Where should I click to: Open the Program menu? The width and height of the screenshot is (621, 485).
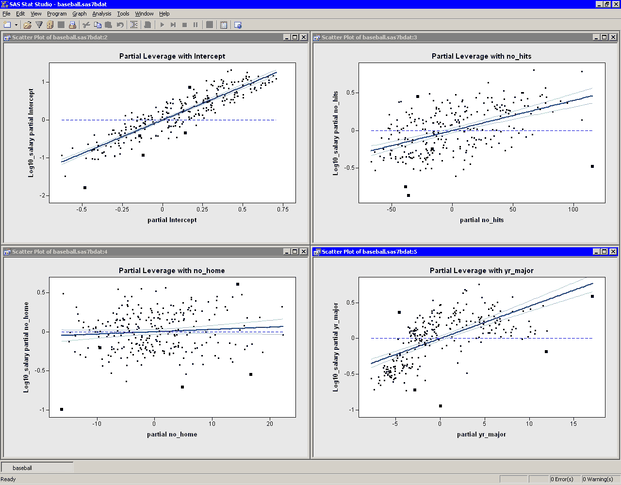point(56,14)
